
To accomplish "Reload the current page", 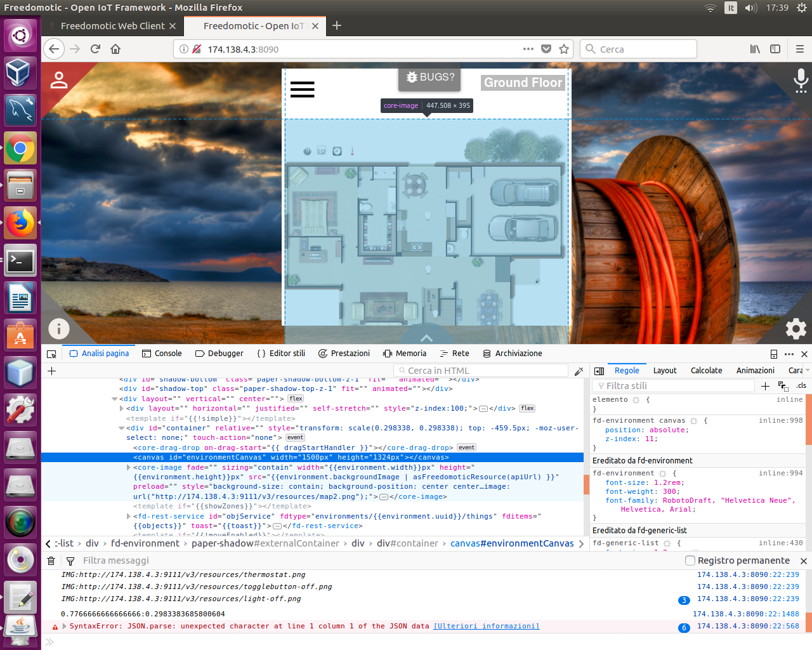I will [95, 49].
